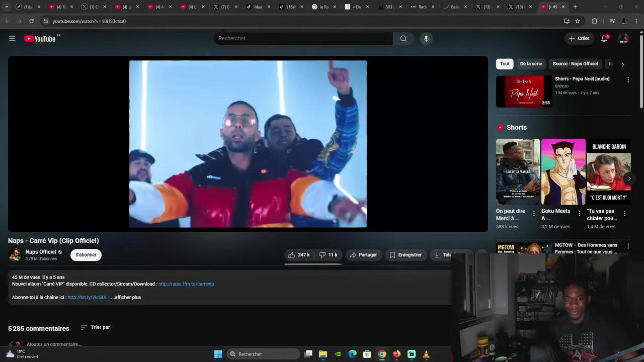Open the account avatar menu
This screenshot has width=644, height=362.
tap(623, 39)
